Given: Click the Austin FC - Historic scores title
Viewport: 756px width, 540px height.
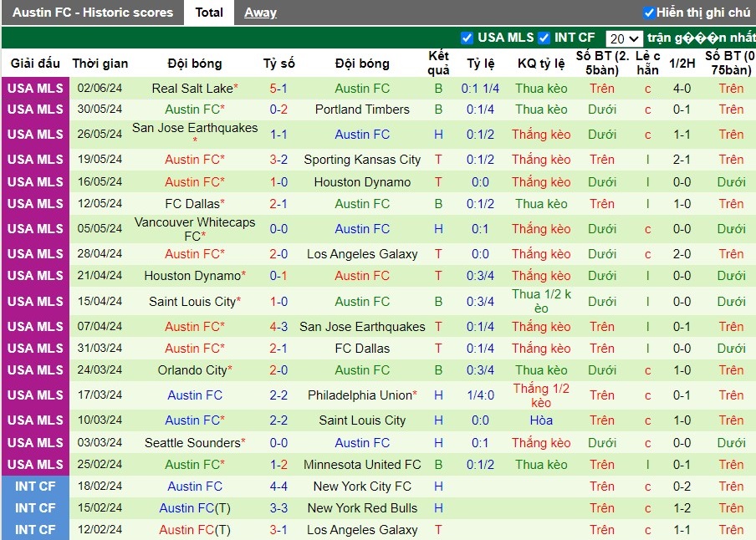Looking at the screenshot, I should pos(93,13).
